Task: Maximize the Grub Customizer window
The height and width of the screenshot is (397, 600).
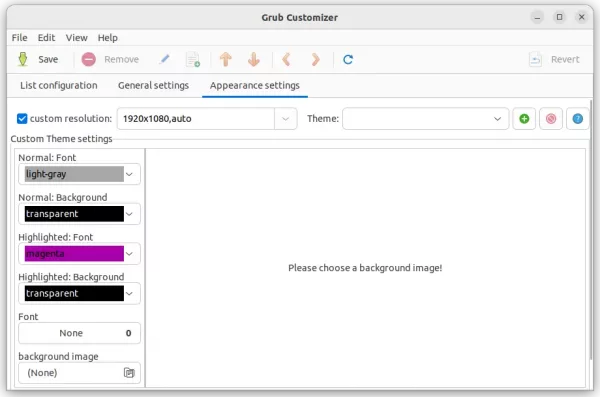Action: click(559, 17)
